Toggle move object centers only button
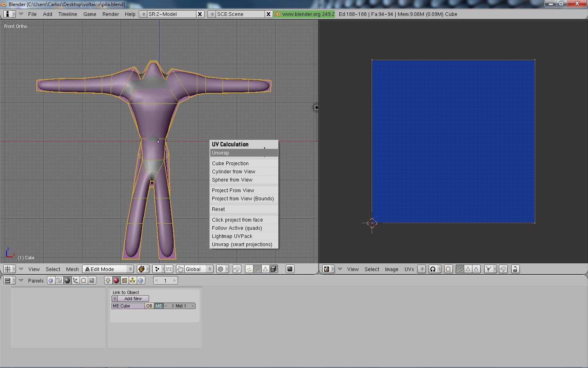The height and width of the screenshot is (368, 588). click(169, 269)
